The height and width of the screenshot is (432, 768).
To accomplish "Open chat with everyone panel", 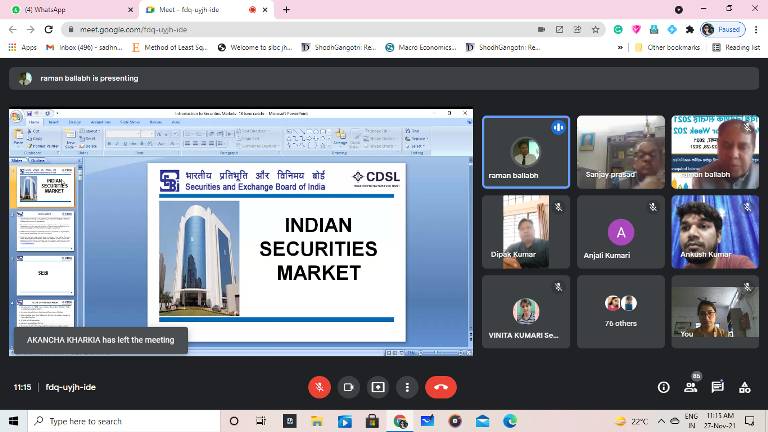I will point(718,387).
